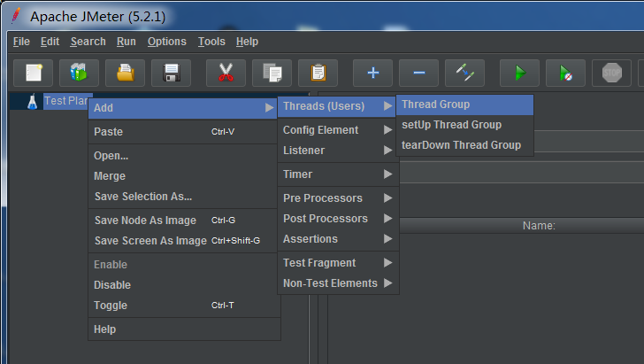Viewport: 644px width, 364px height.
Task: Click Start no pauses icon
Action: 565,73
